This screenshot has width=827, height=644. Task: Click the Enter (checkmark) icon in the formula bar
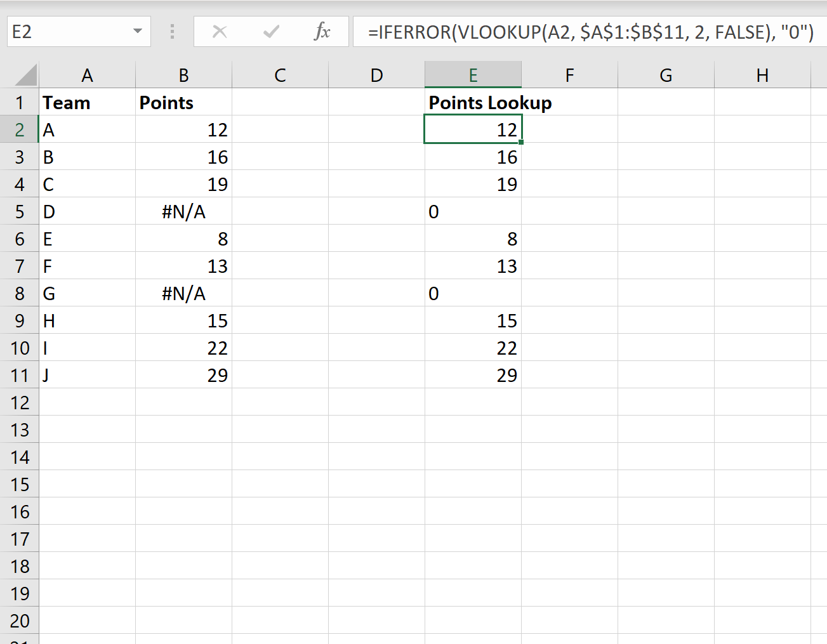pyautogui.click(x=271, y=31)
